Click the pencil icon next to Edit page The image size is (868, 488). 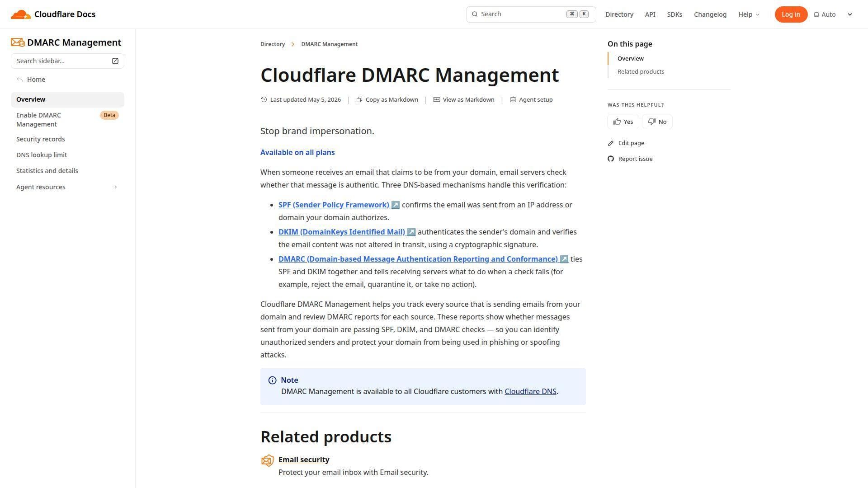point(611,143)
